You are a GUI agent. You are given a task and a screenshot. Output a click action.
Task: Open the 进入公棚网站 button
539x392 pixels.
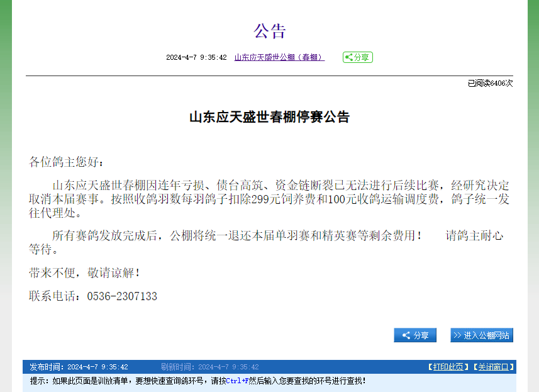click(x=482, y=335)
